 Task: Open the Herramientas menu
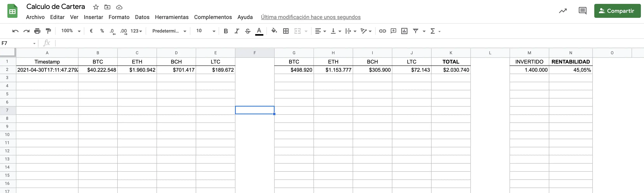172,17
